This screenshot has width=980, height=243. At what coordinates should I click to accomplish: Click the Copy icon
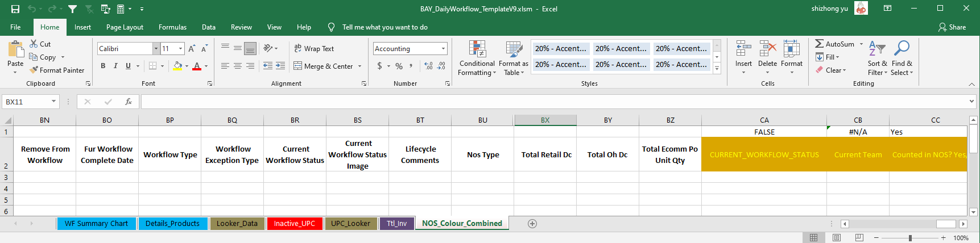point(34,57)
